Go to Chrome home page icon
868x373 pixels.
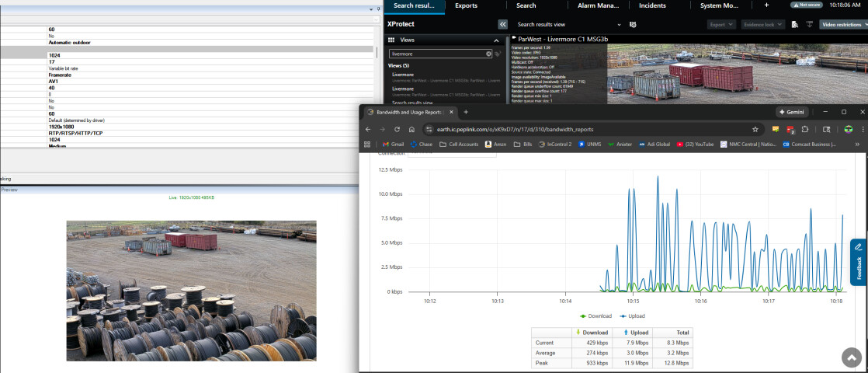pyautogui.click(x=411, y=129)
